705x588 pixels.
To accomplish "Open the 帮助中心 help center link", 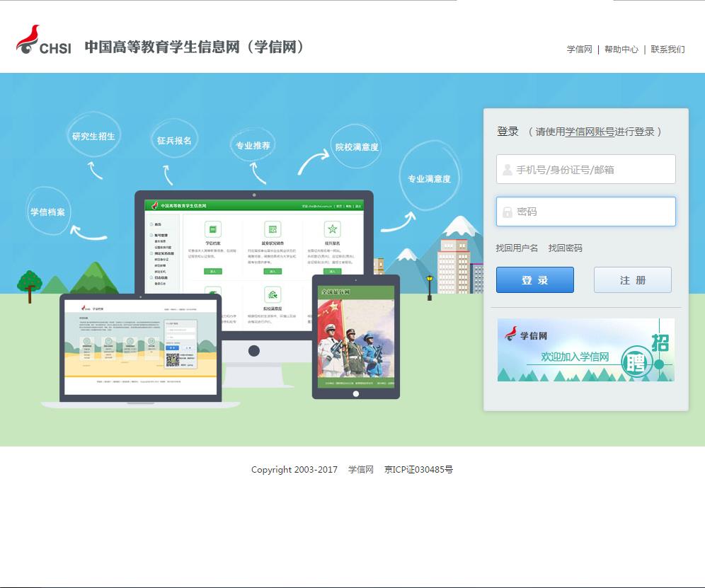I will coord(621,50).
